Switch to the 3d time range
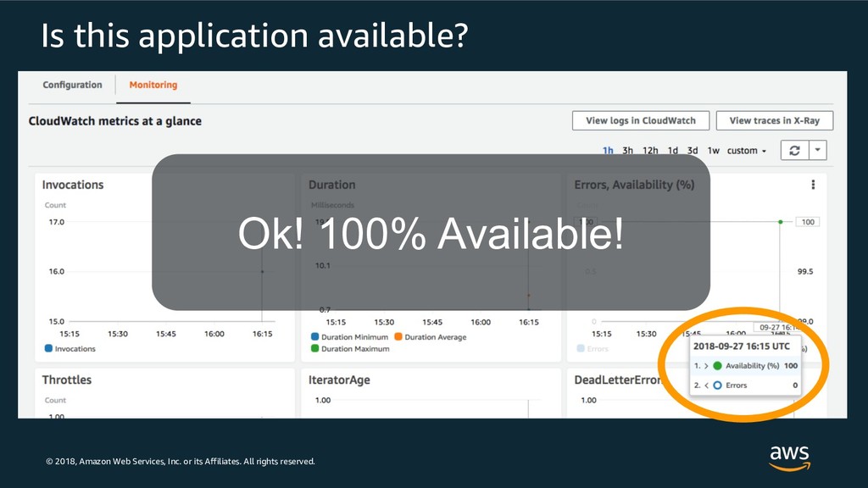 pos(693,151)
